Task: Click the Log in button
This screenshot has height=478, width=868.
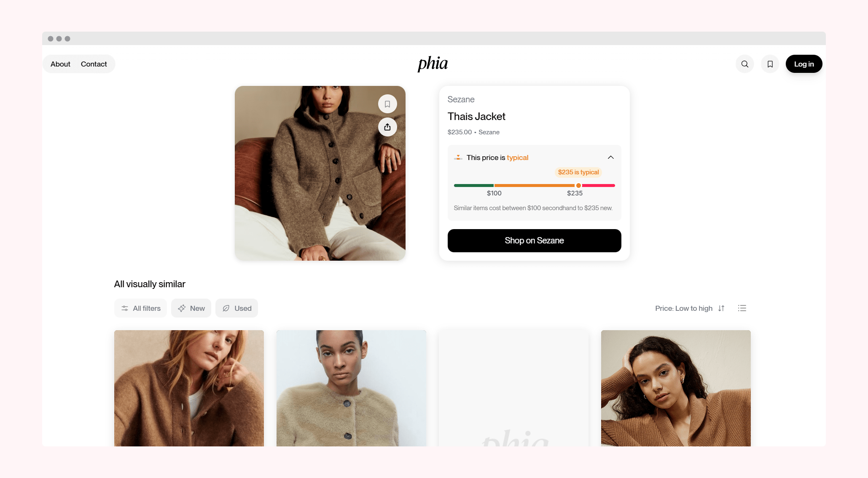Action: click(x=804, y=64)
